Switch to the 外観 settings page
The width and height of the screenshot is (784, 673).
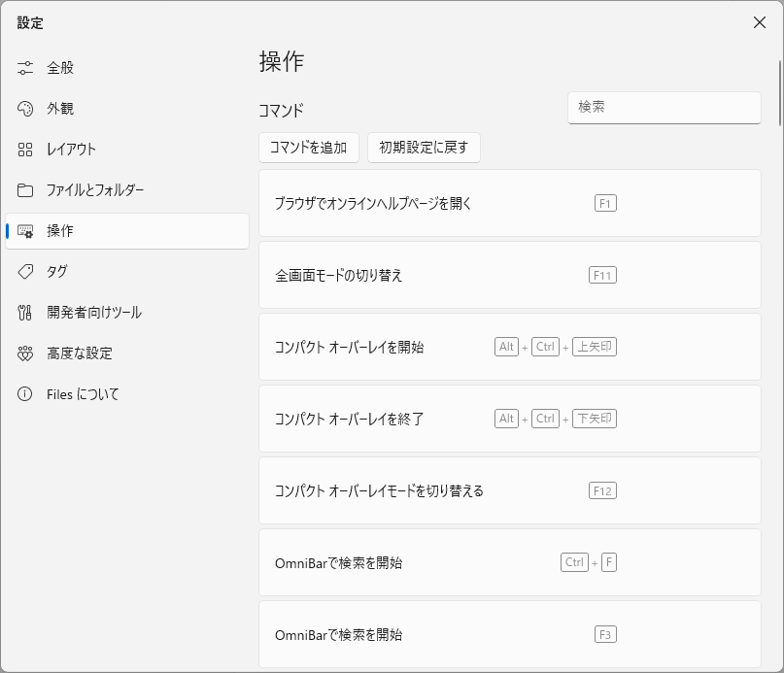click(127, 109)
